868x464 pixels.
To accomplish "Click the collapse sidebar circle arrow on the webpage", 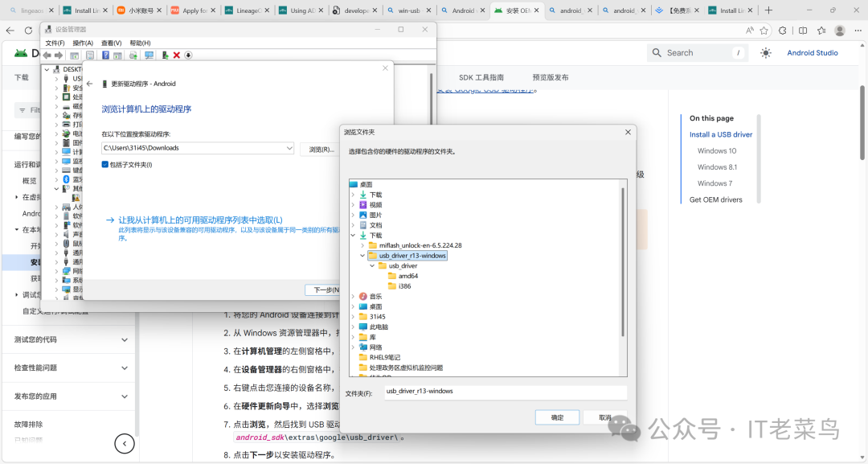I will click(125, 443).
